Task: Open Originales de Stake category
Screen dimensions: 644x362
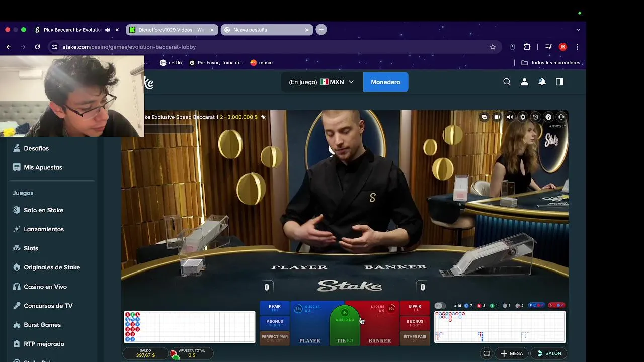Action: click(52, 267)
